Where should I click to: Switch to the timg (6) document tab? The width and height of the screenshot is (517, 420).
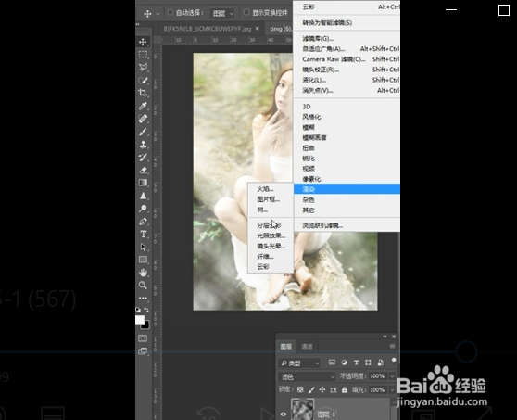click(x=280, y=29)
